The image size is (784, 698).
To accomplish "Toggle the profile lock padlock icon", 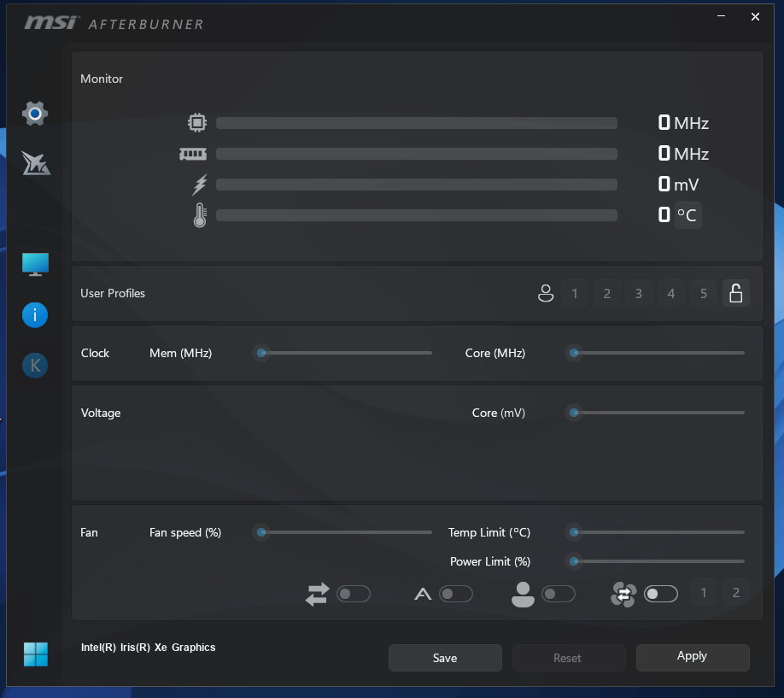I will [735, 294].
